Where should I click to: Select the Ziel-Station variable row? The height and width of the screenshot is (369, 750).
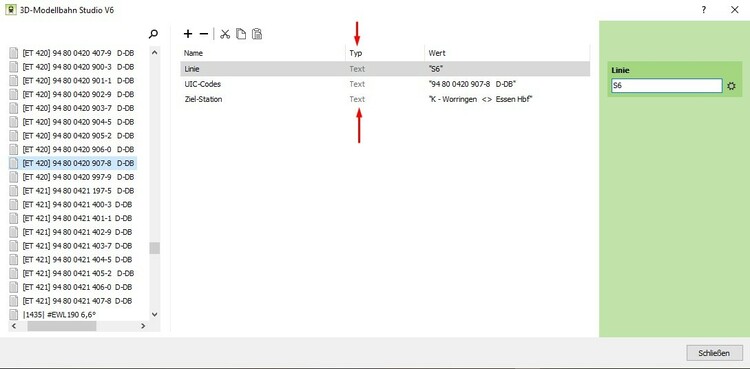(385, 99)
